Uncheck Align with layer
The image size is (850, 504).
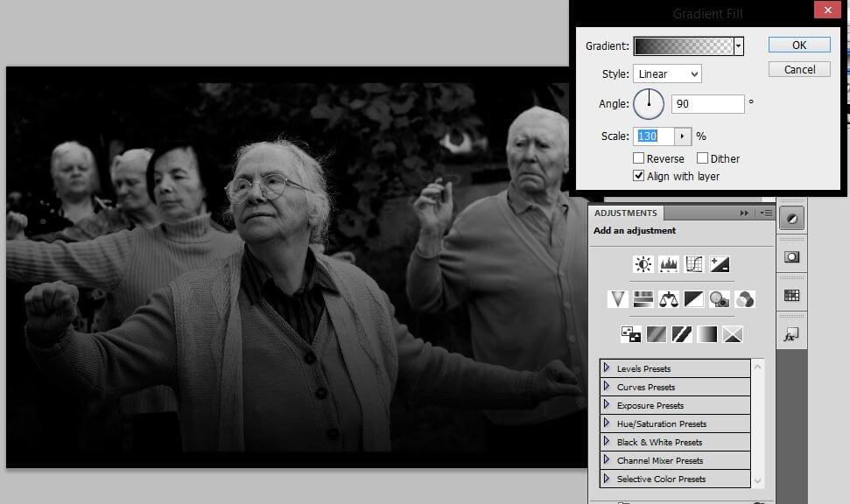pyautogui.click(x=639, y=176)
